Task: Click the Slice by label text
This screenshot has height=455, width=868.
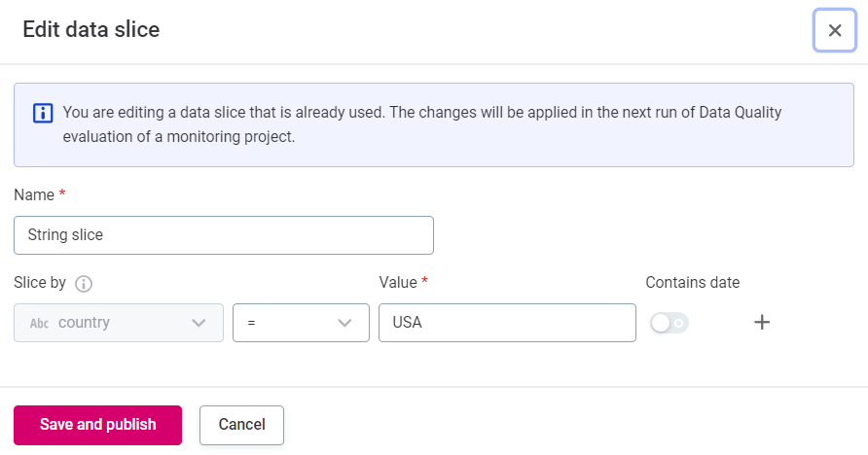Action: click(40, 283)
